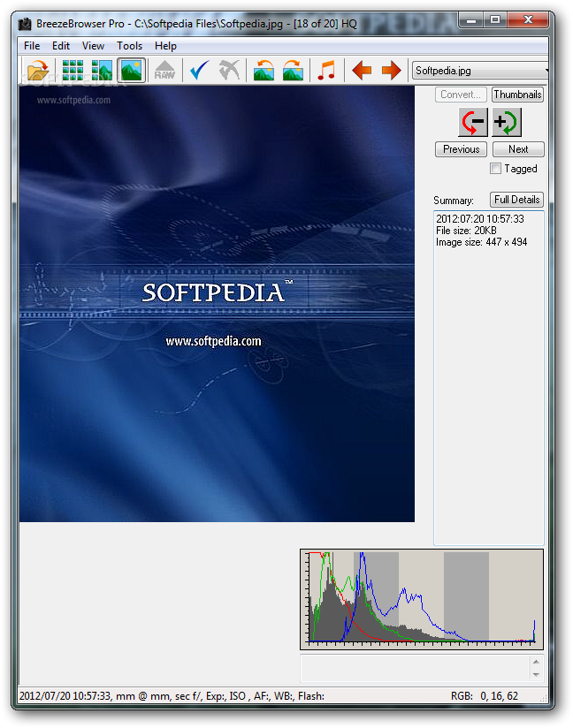
Task: Click the comment box scroll down arrow
Action: tap(536, 675)
